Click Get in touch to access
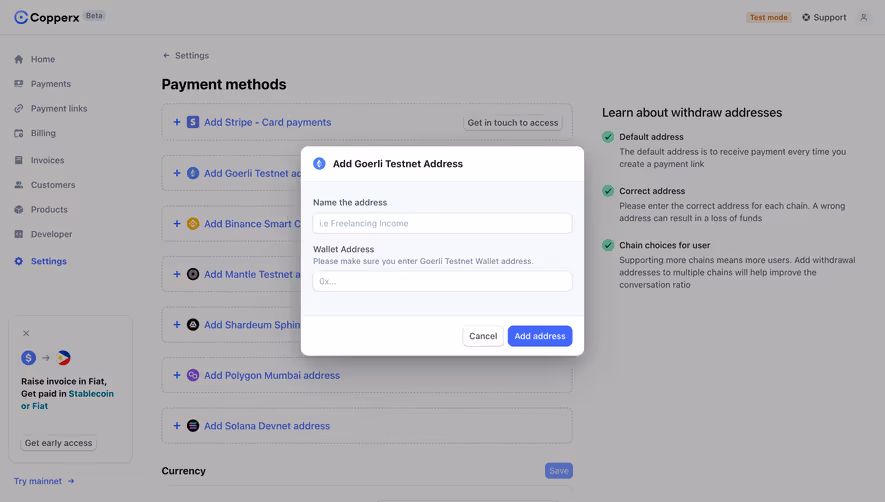 513,123
